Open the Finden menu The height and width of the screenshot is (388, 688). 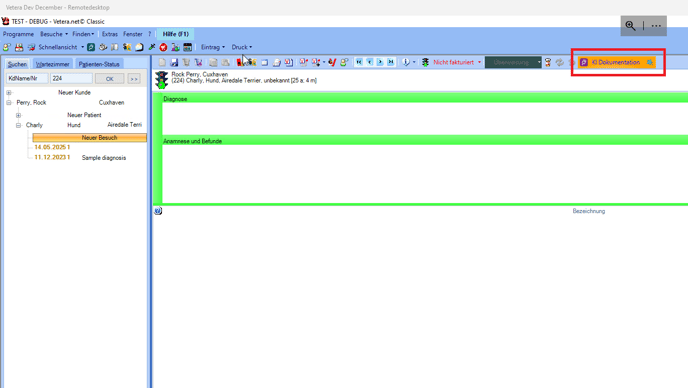click(83, 34)
